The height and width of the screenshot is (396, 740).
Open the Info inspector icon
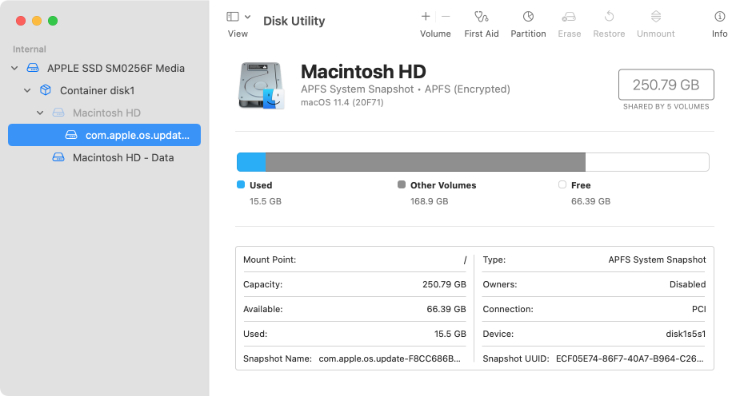[719, 17]
